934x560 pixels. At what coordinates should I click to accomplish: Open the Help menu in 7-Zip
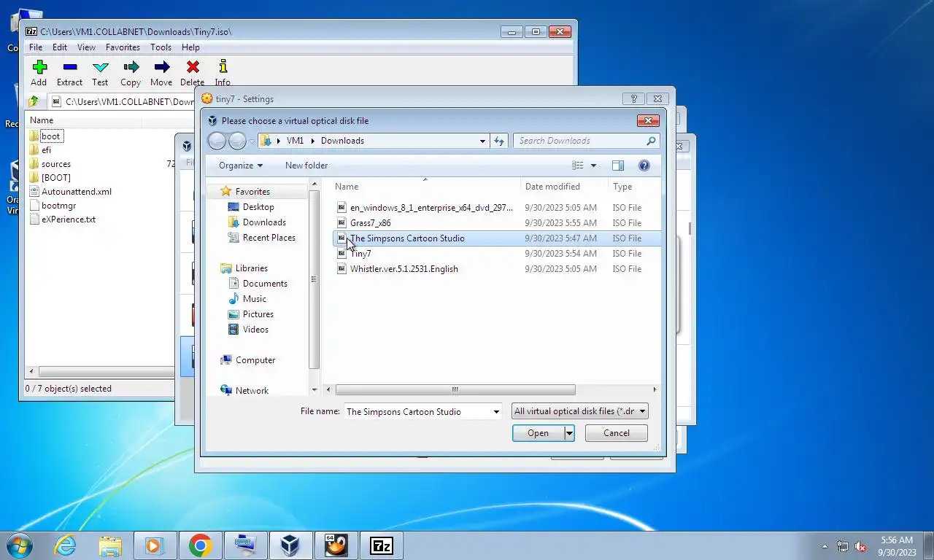click(x=190, y=47)
